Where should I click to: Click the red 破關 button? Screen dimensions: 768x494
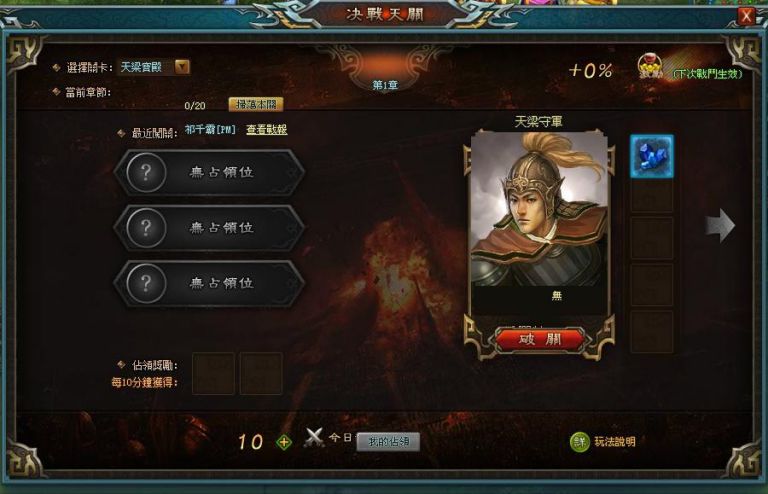point(539,339)
